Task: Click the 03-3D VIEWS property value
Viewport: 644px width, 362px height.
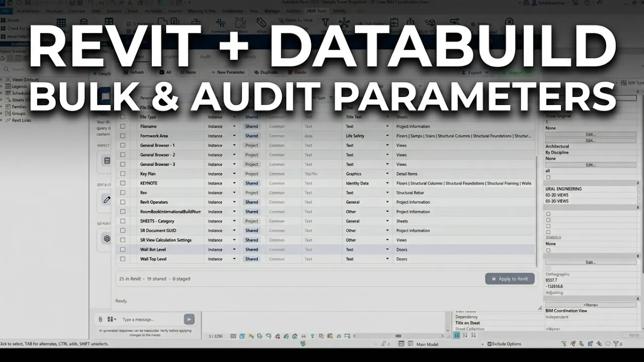Action: (x=557, y=201)
